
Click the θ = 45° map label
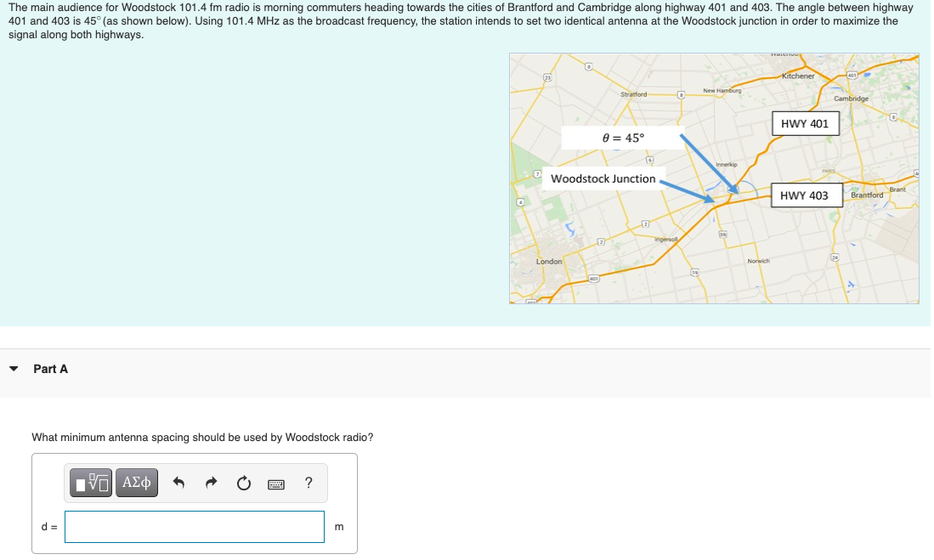[622, 138]
